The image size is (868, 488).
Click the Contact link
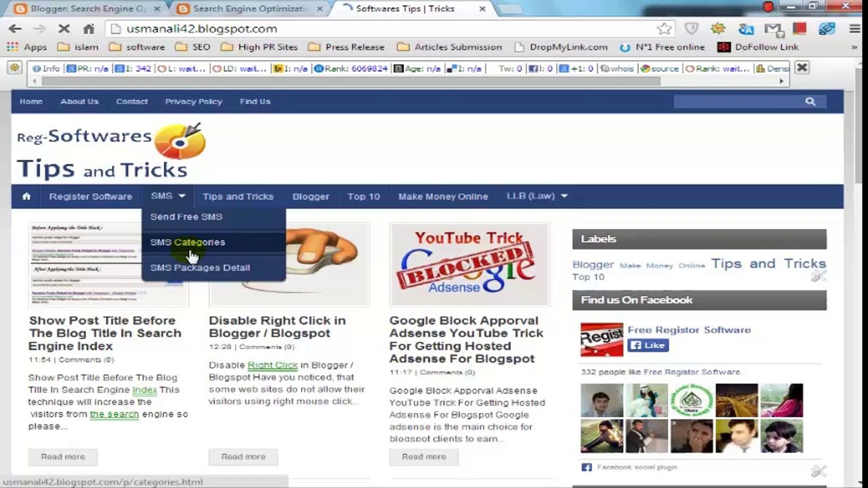(x=131, y=102)
